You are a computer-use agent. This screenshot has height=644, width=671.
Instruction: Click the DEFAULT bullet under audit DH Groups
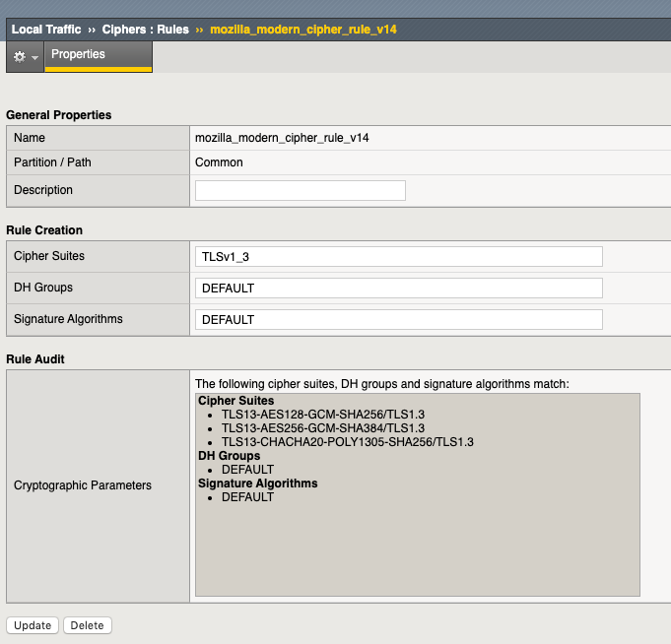click(x=247, y=470)
